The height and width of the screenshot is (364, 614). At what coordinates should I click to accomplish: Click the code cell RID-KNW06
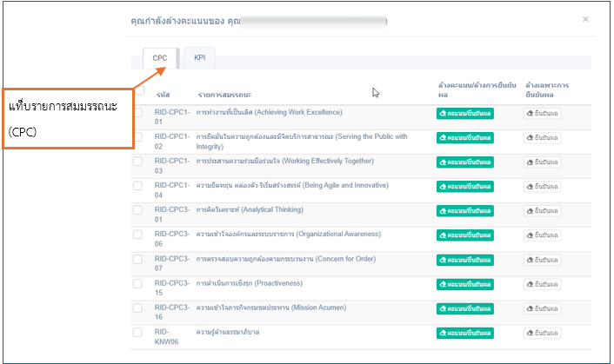click(x=166, y=336)
